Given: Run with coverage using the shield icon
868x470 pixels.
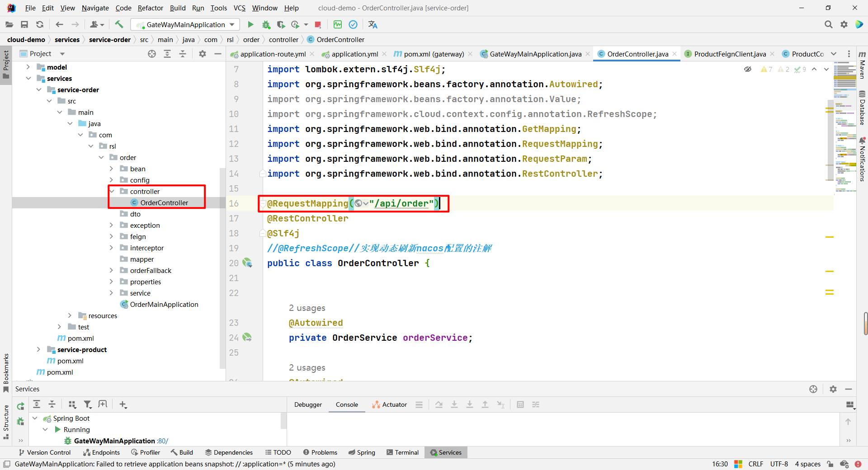Looking at the screenshot, I should 281,24.
